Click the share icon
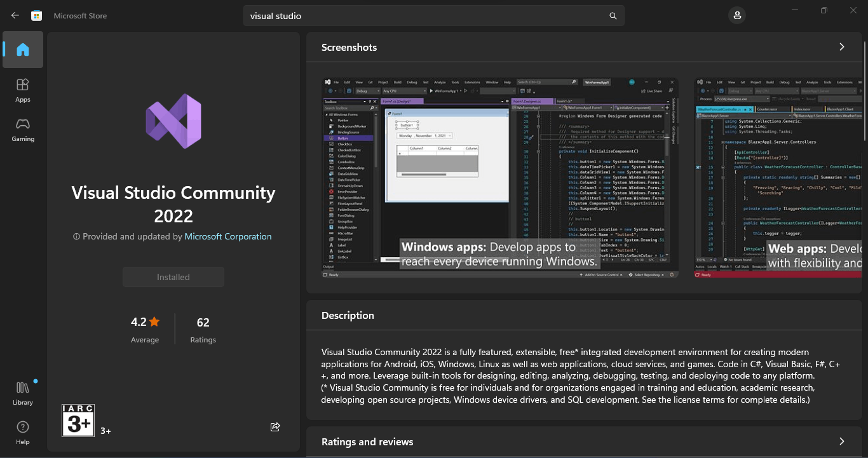The width and height of the screenshot is (868, 458). (275, 427)
